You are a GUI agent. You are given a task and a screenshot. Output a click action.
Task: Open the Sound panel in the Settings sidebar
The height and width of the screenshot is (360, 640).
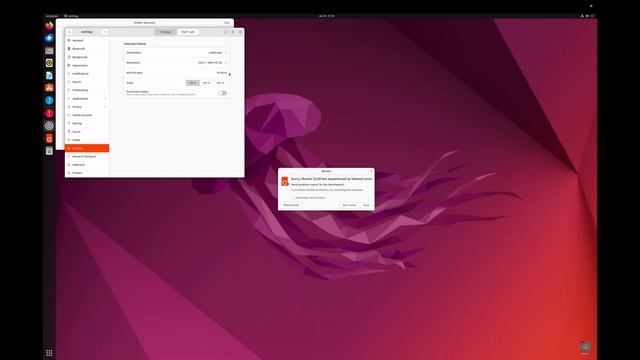pyautogui.click(x=87, y=131)
